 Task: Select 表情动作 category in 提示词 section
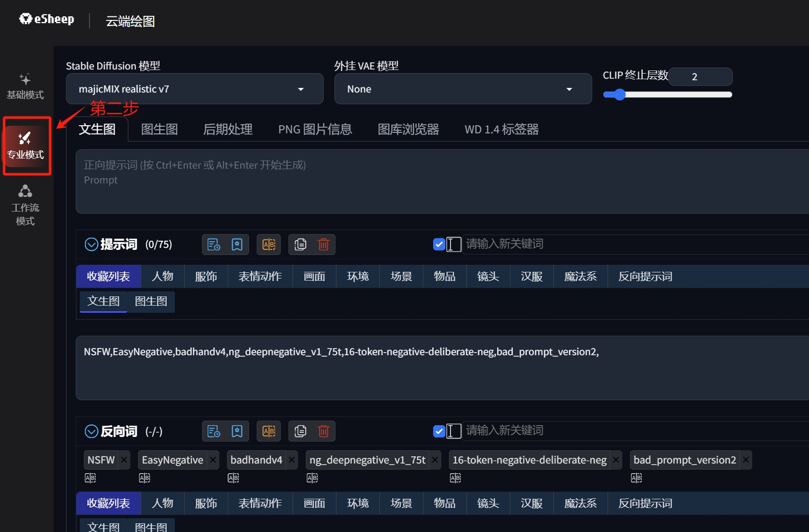(x=260, y=276)
